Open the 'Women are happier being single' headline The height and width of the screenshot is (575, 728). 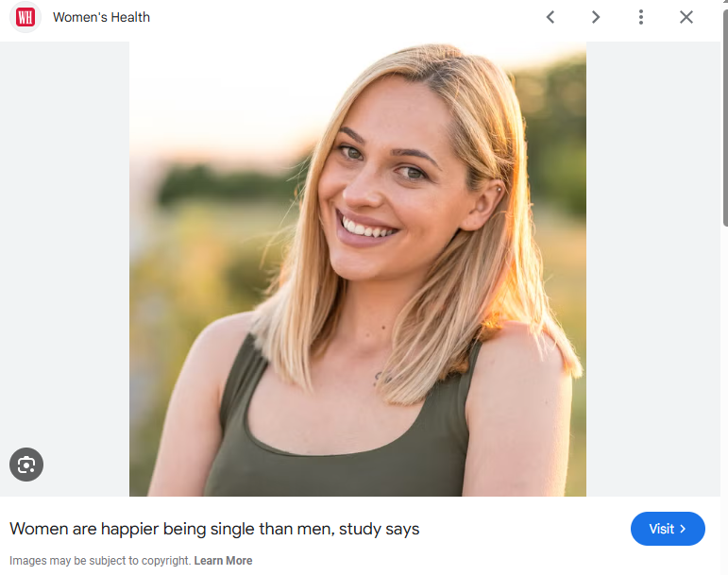click(x=214, y=529)
